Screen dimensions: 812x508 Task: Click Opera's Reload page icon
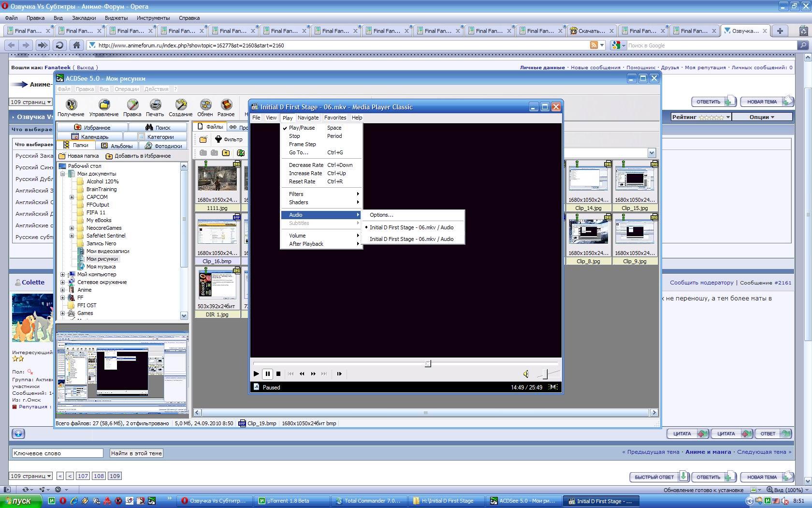tap(59, 45)
